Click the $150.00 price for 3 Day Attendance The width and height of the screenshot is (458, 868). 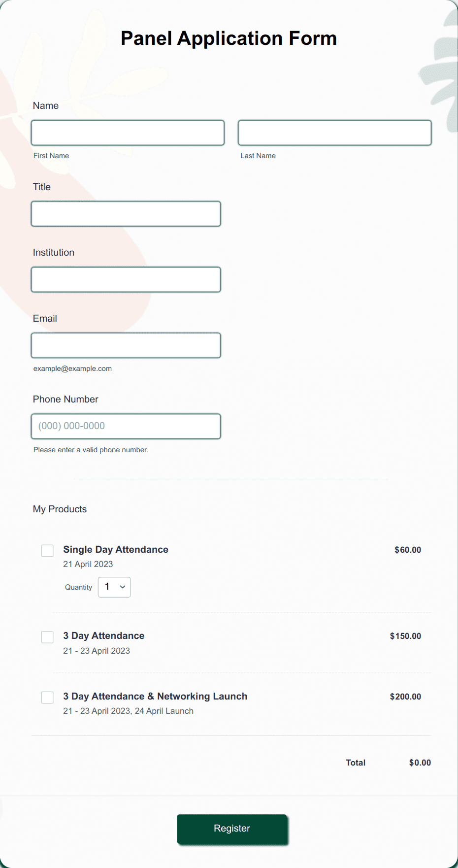[x=405, y=636]
